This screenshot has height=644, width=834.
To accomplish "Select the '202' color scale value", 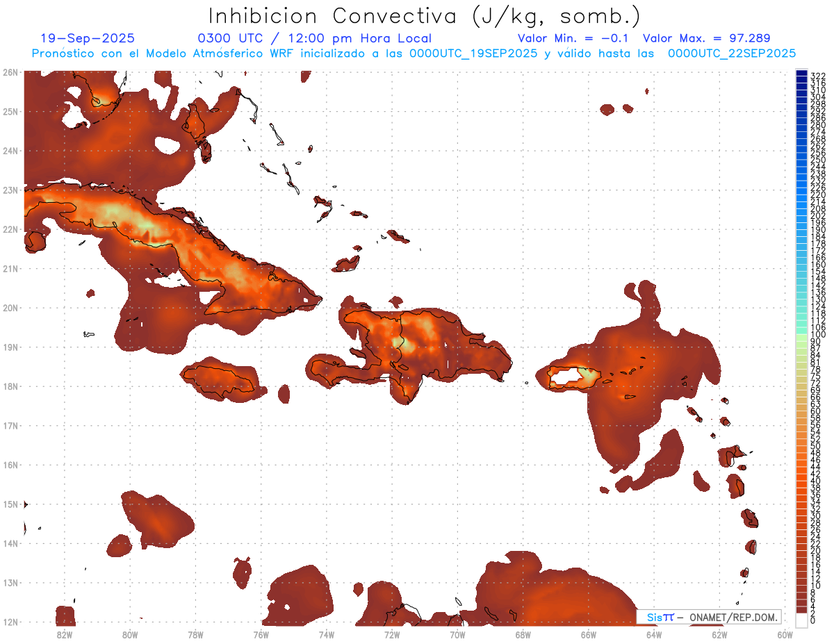I will click(818, 215).
